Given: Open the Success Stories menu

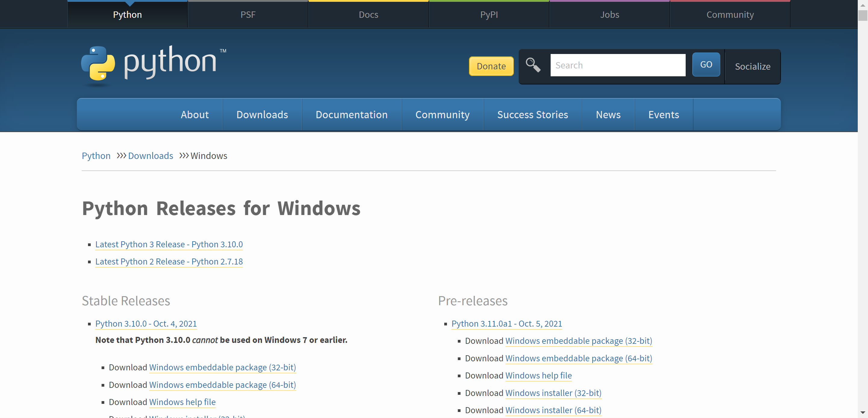Looking at the screenshot, I should tap(532, 115).
